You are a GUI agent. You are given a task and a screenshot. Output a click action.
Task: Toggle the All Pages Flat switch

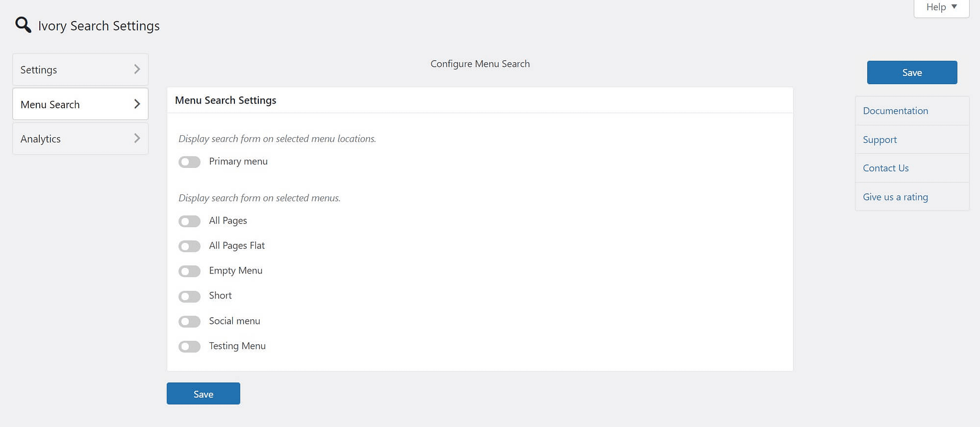189,246
